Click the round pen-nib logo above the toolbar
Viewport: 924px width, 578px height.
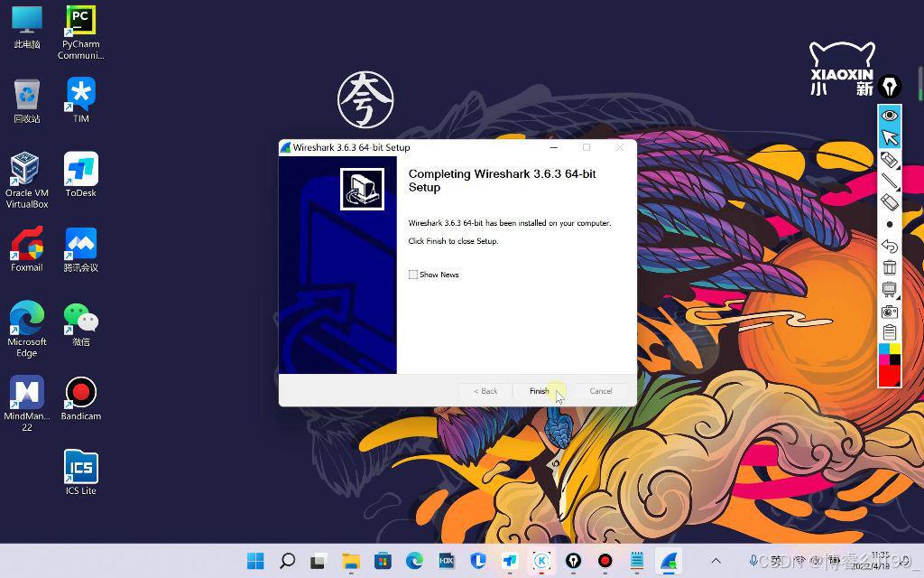[x=889, y=87]
